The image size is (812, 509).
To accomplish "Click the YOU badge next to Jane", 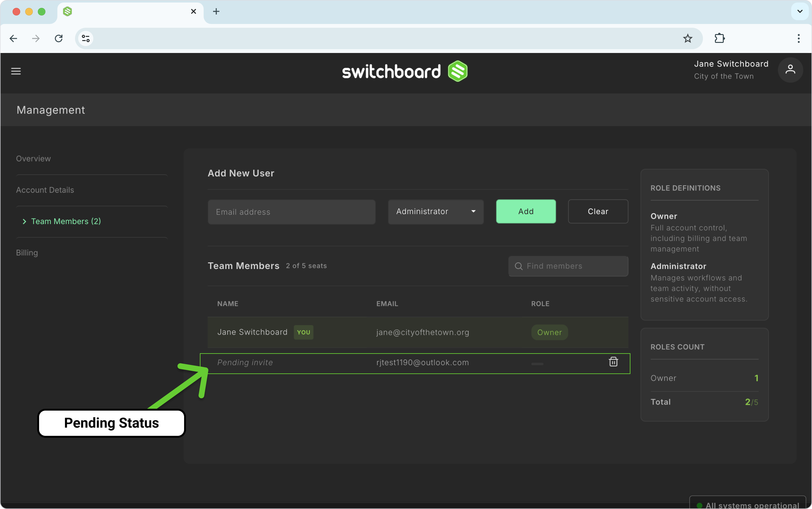I will coord(304,332).
